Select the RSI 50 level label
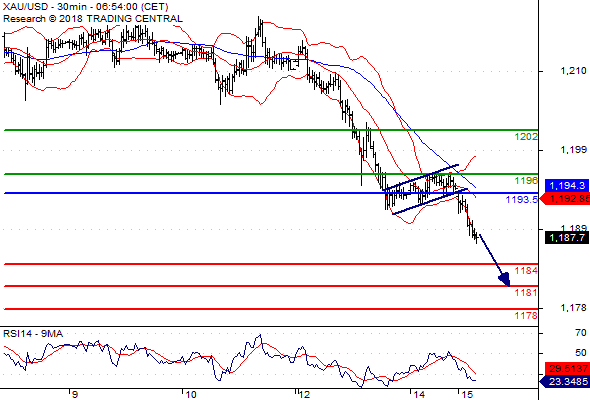 [x=581, y=353]
